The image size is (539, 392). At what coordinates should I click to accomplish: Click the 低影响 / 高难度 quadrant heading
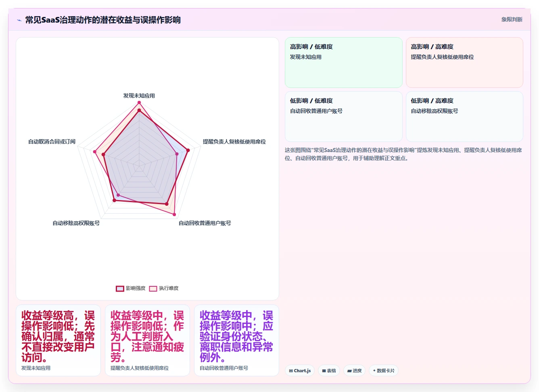click(432, 101)
